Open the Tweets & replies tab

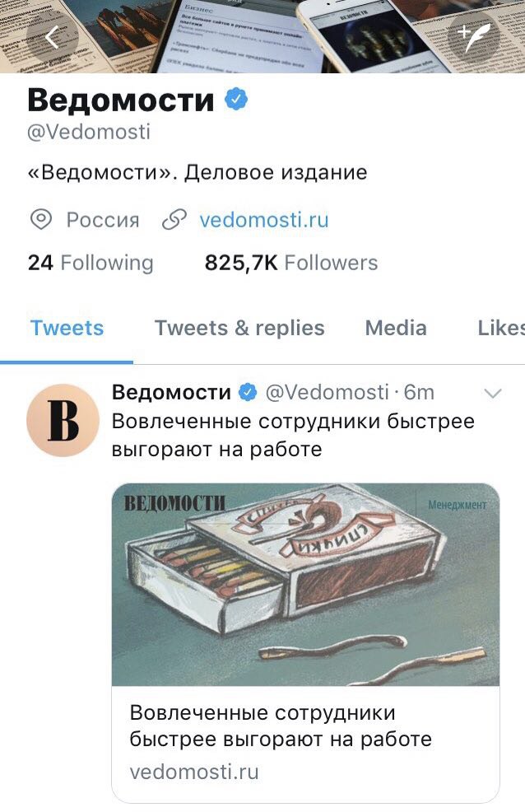point(239,328)
